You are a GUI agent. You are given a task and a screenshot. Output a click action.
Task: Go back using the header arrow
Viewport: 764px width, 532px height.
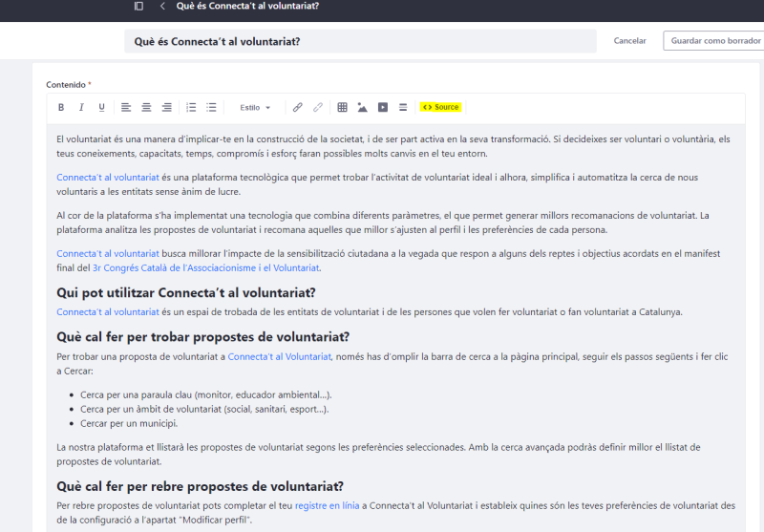(x=162, y=6)
